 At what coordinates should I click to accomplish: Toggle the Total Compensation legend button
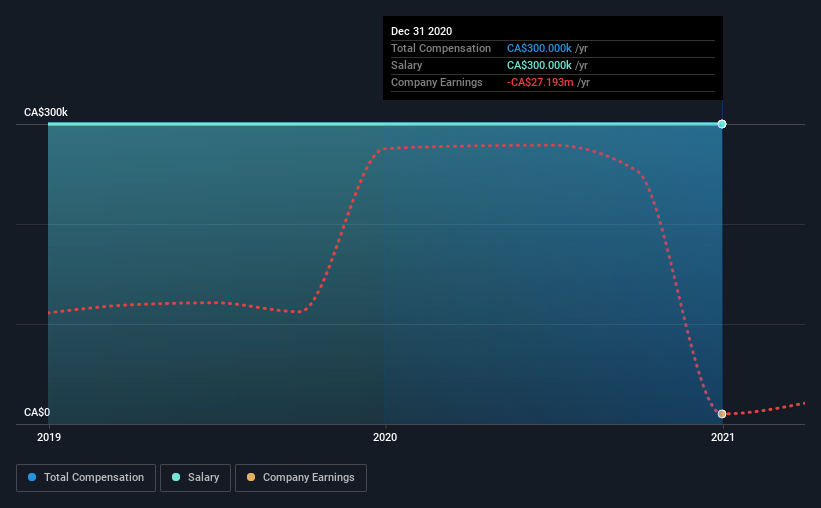(x=86, y=478)
